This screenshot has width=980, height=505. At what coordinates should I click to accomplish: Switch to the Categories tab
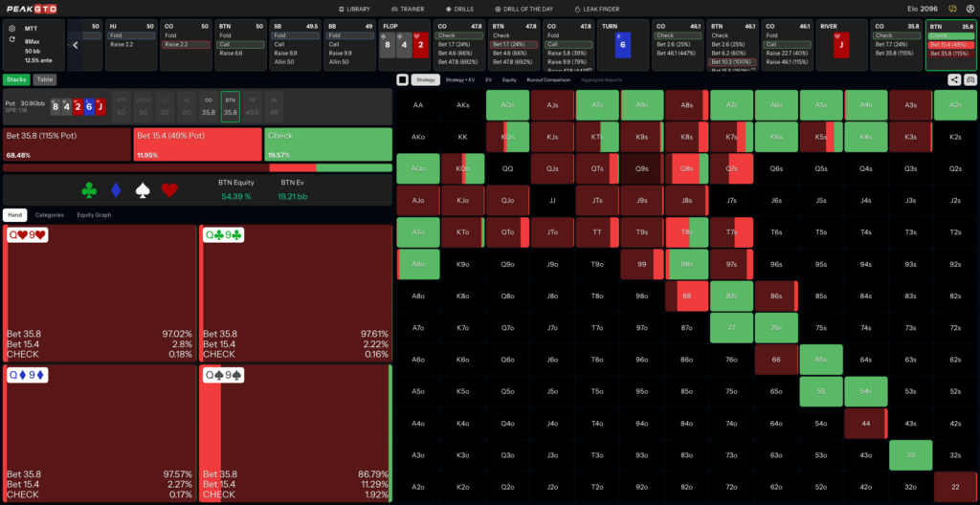(49, 215)
